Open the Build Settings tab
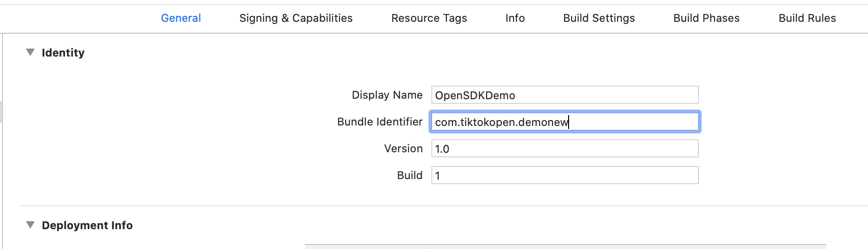Screen dimensions: 868x249 [x=599, y=18]
